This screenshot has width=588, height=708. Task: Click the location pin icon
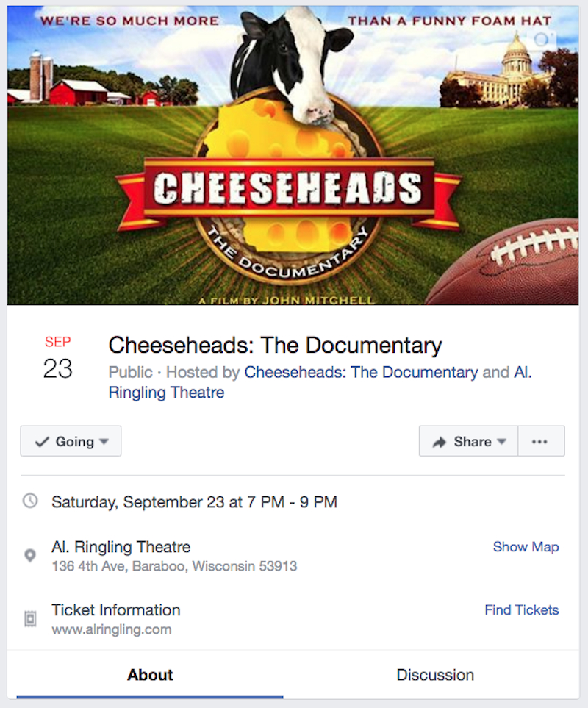click(x=30, y=556)
